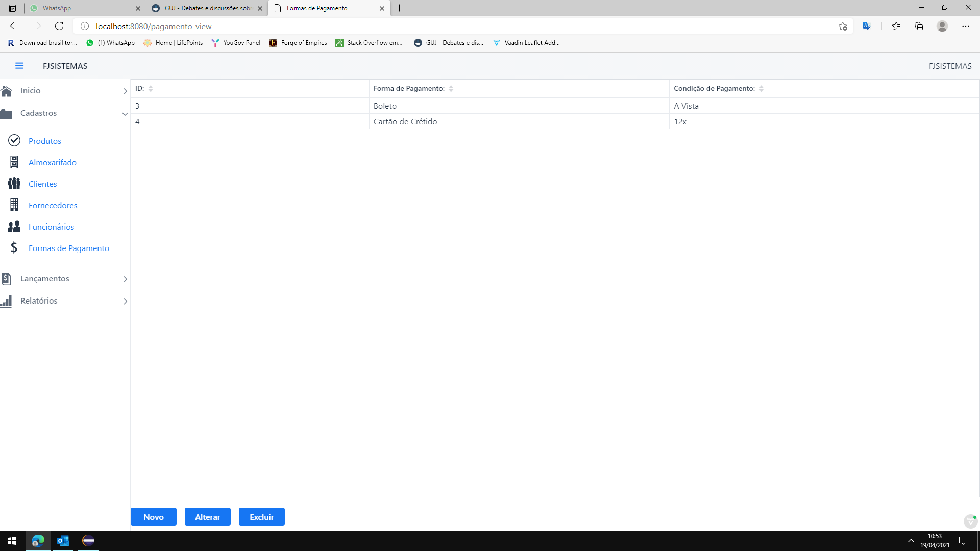This screenshot has width=980, height=551.
Task: Click the Produtos check-circle icon
Action: pos(14,140)
